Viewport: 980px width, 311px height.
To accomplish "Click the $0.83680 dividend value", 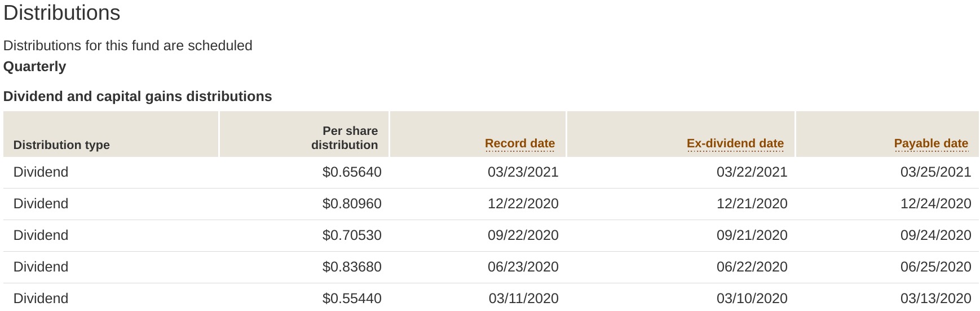I will 352,267.
